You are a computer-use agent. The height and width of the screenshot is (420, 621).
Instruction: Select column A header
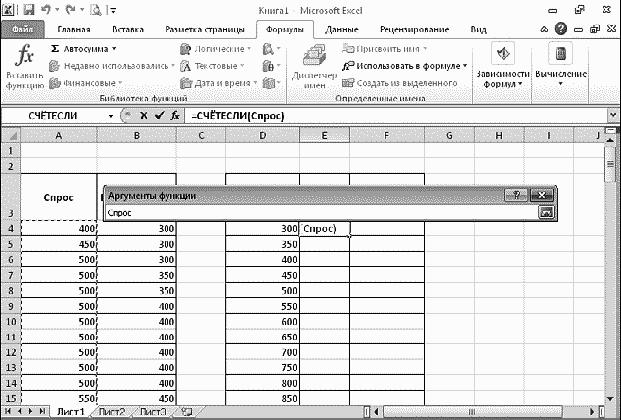pyautogui.click(x=59, y=136)
